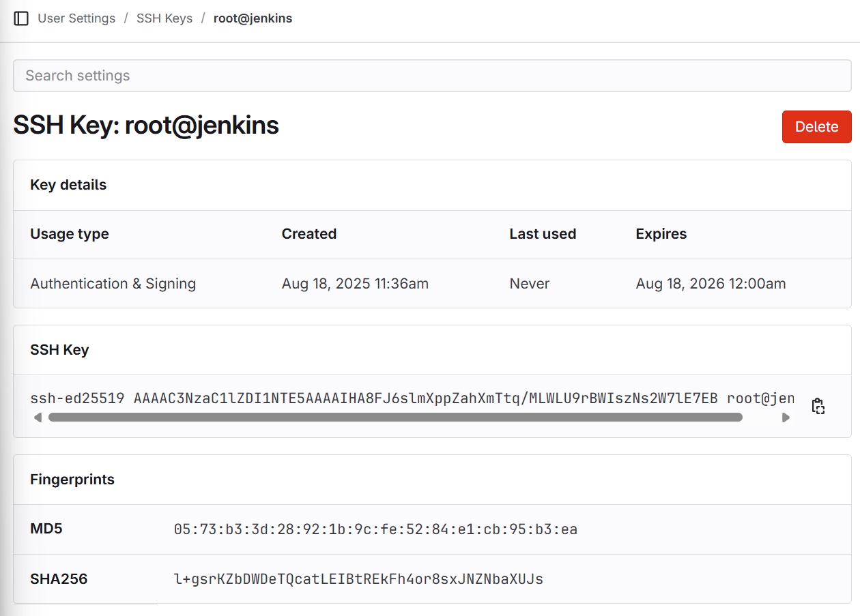Viewport: 860px width, 616px height.
Task: Select the MD5 fingerprint value 05:73:b3...
Action: coord(376,529)
